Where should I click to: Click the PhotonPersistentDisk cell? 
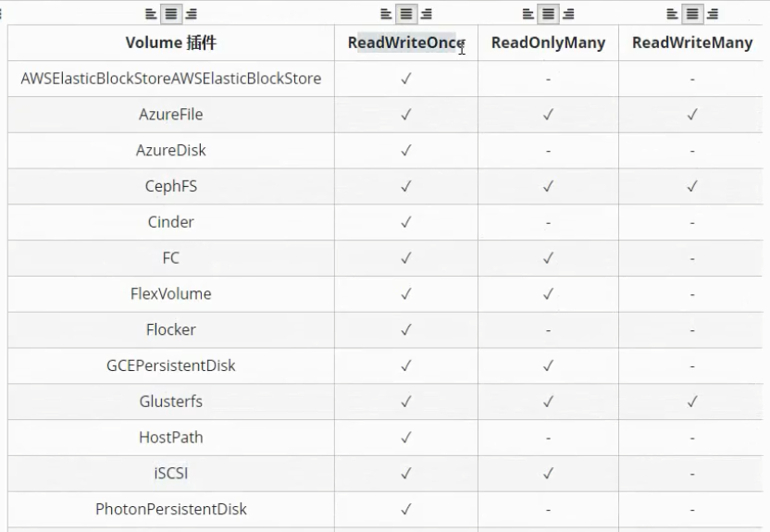[171, 509]
